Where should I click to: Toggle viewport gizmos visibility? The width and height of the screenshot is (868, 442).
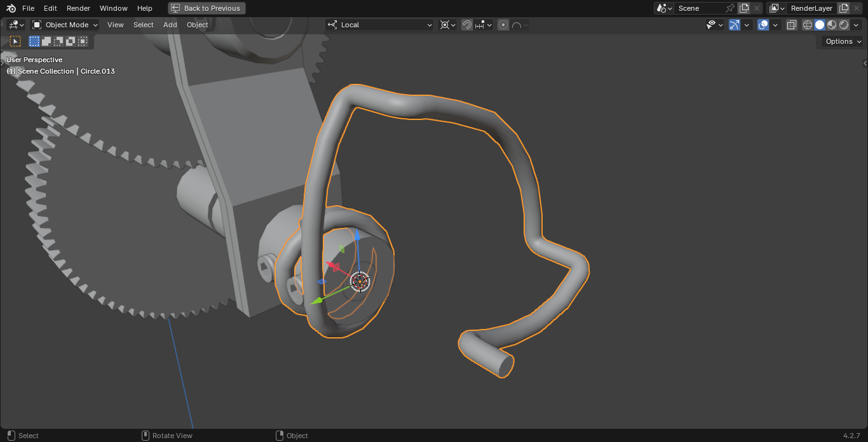point(735,25)
